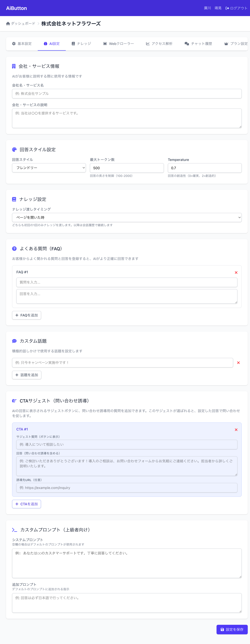Click the book icon beside ナレッジ設定
The height and width of the screenshot is (644, 250).
pos(14,199)
